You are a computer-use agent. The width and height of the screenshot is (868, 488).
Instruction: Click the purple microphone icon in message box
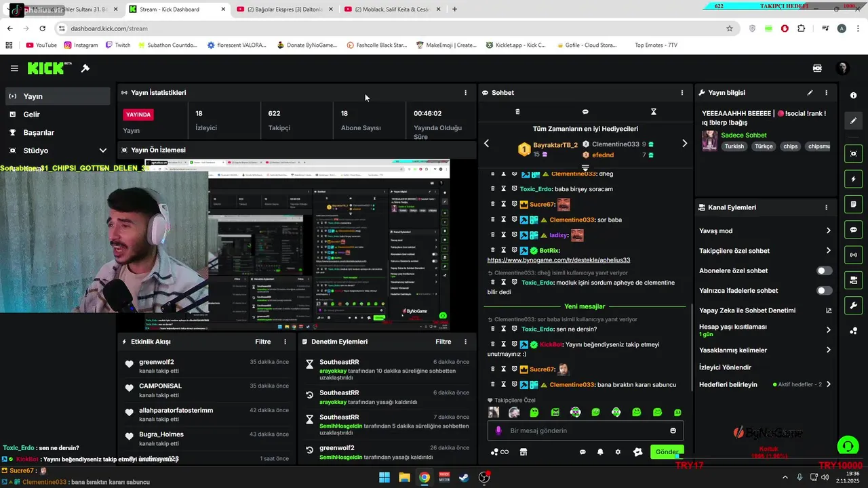click(x=498, y=430)
